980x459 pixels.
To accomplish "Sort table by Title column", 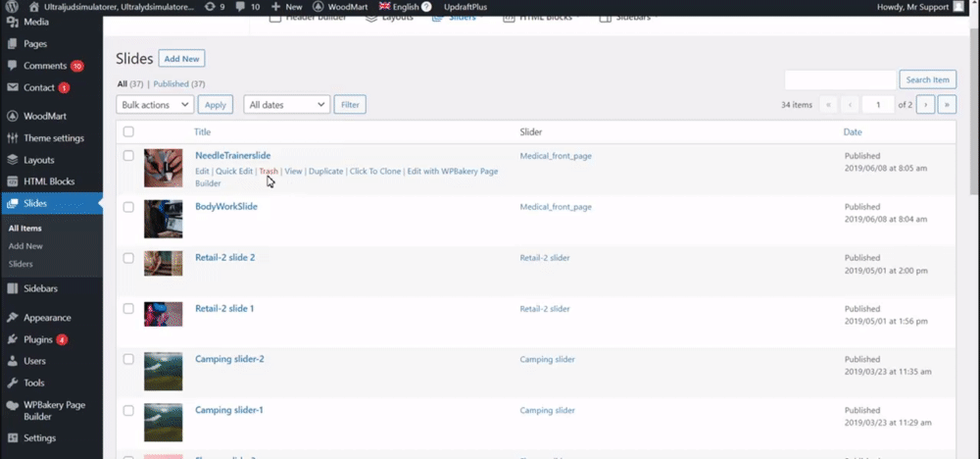I will [203, 132].
